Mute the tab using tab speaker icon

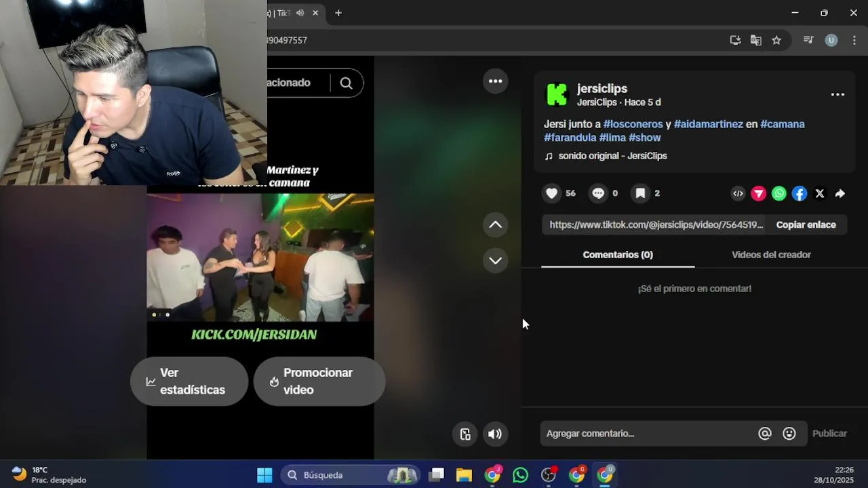point(300,13)
